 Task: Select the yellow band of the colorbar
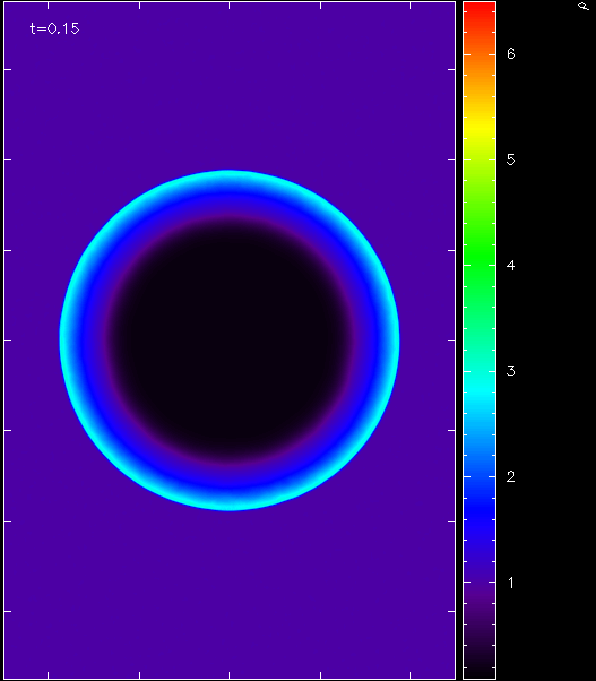tap(480, 127)
